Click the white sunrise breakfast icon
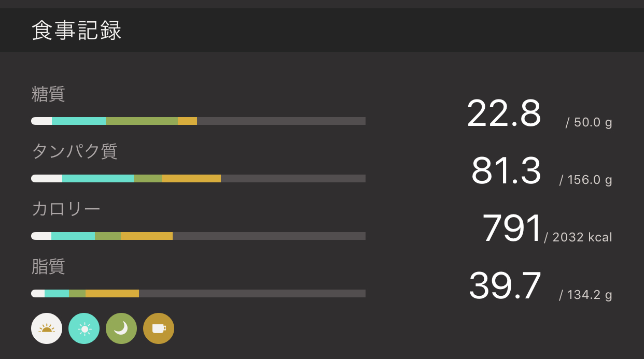644x359 pixels. 47,328
